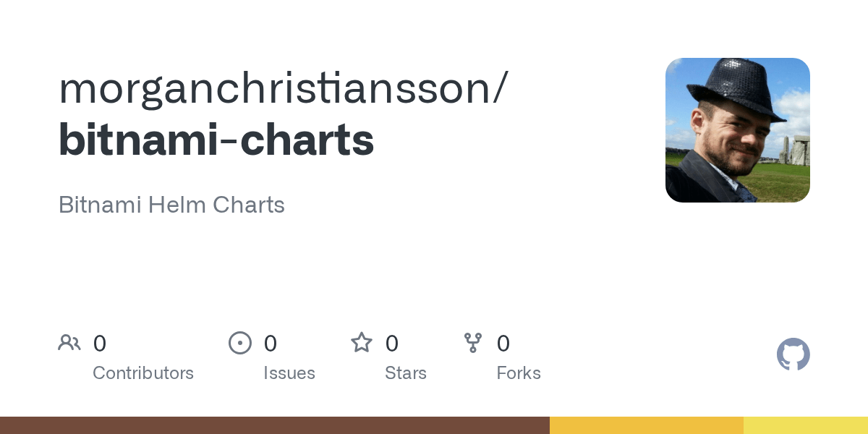Screen dimensions: 868x434
Task: Open the user's profile avatar photo
Action: pos(737,130)
